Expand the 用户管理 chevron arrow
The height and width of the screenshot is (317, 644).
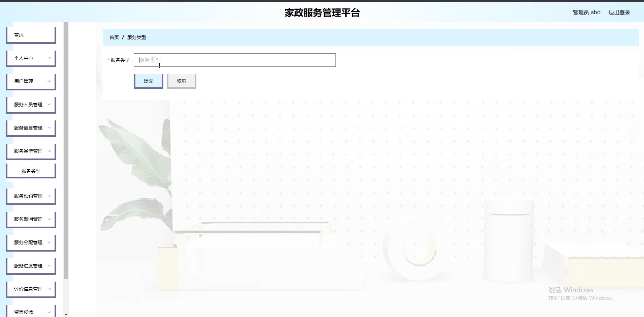[49, 81]
